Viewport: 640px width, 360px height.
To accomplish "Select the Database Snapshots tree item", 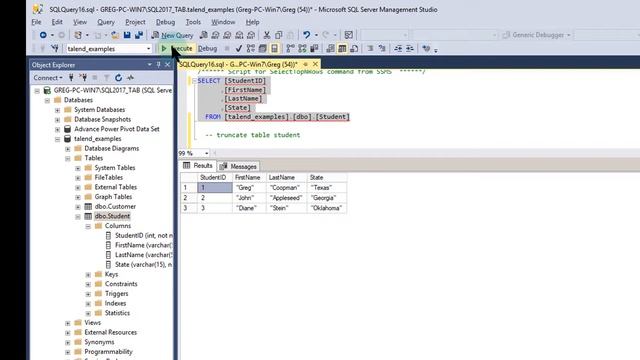I will [x=102, y=120].
